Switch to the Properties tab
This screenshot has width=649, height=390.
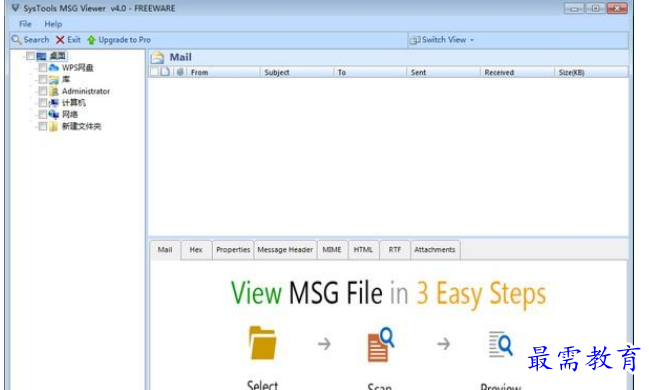click(x=233, y=250)
